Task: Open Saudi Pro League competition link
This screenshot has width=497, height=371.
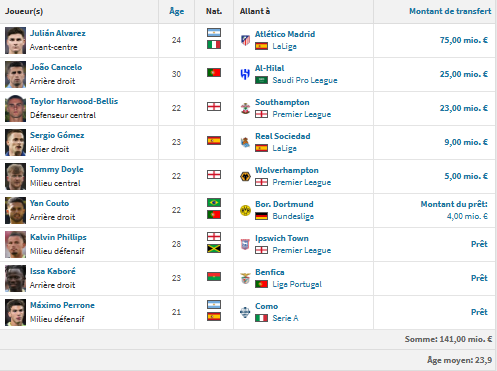Action: click(x=305, y=80)
